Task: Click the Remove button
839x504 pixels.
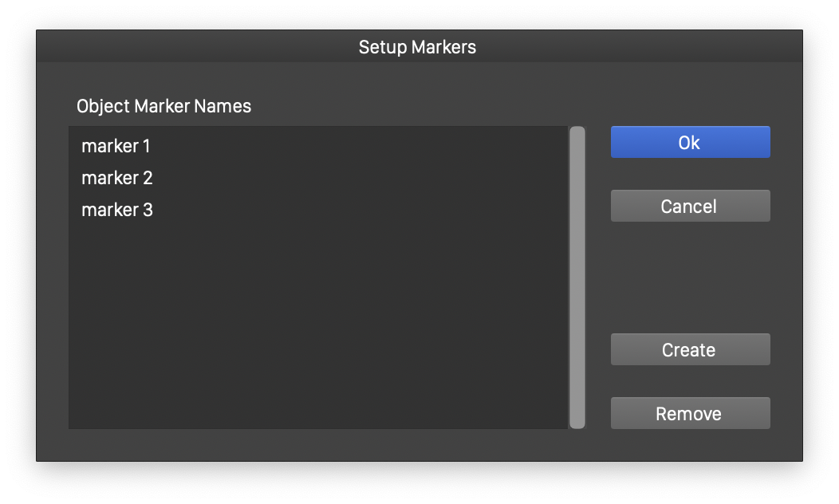Action: point(690,413)
